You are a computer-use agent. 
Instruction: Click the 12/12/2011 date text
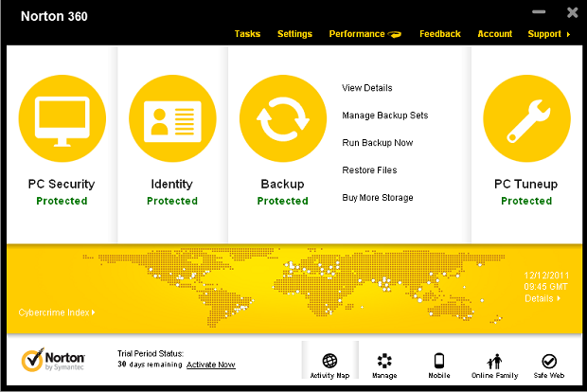coord(546,276)
